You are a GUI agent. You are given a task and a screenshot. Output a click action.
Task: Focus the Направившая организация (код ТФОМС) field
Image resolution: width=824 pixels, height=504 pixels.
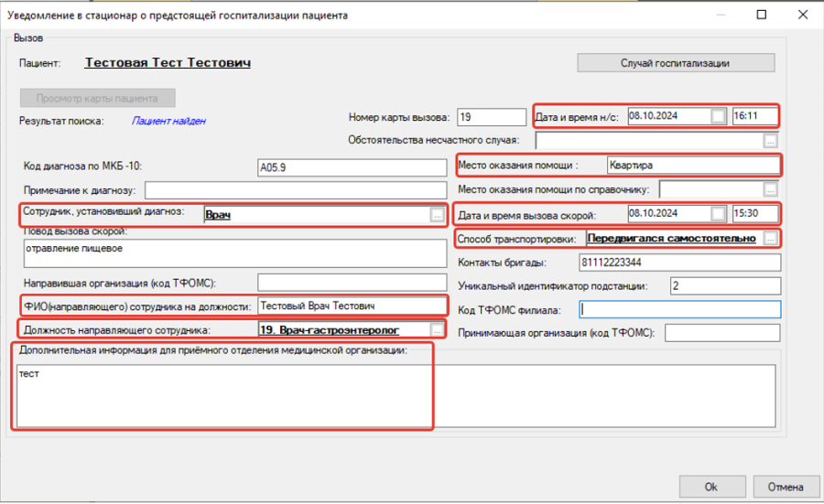(352, 283)
